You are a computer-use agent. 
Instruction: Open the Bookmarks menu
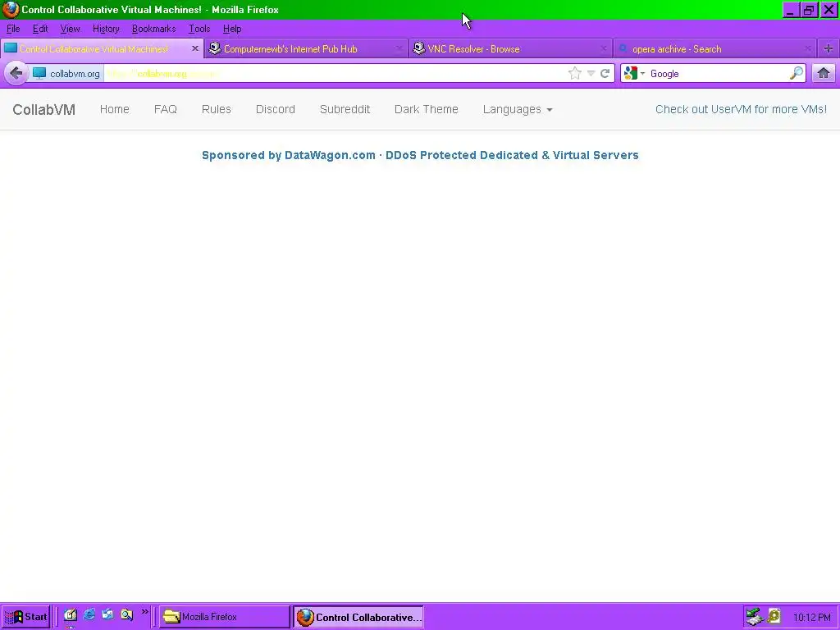[x=153, y=29]
